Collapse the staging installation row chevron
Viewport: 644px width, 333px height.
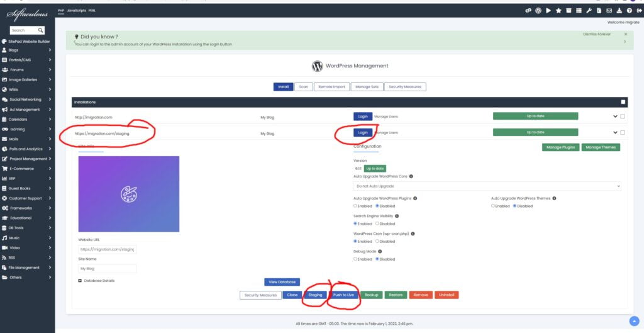(615, 132)
